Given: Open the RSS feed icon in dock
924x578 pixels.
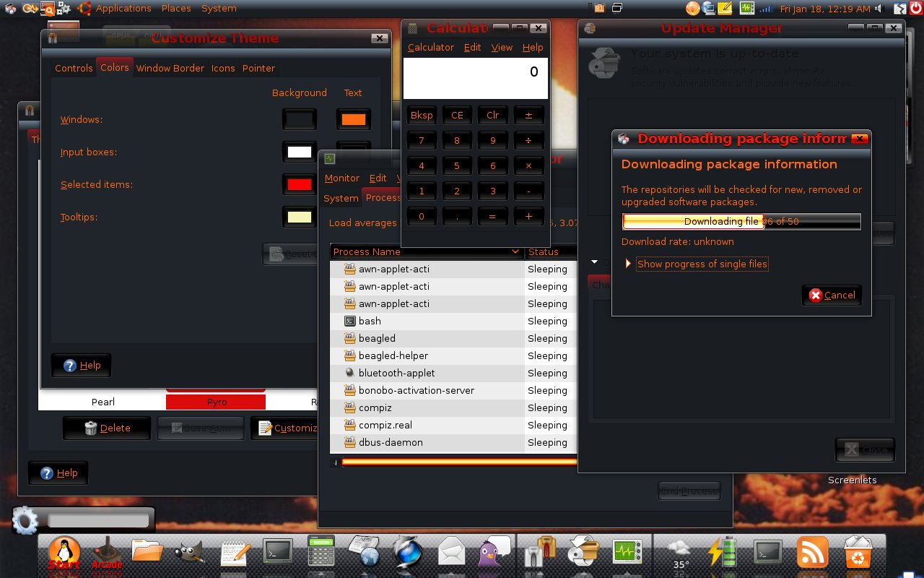Looking at the screenshot, I should click(812, 553).
